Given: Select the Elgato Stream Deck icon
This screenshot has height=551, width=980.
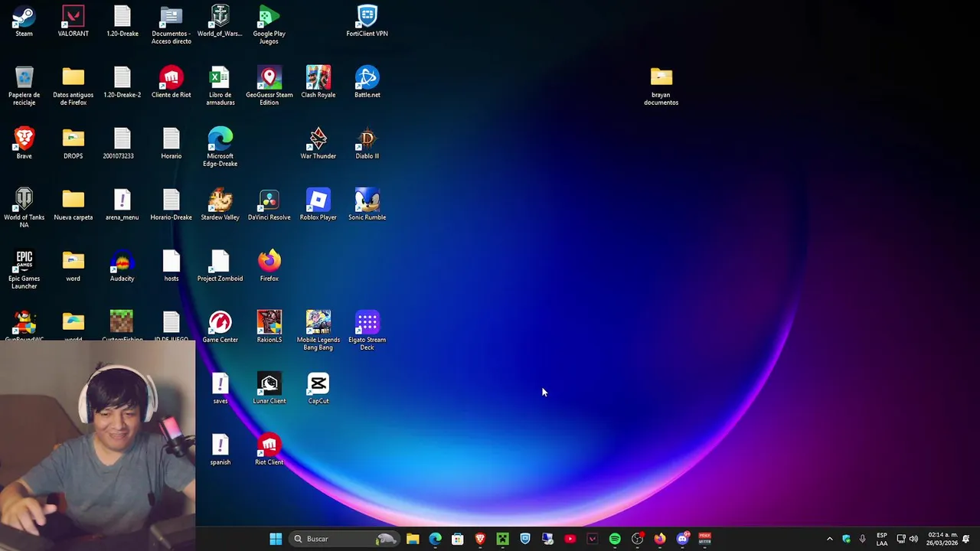Looking at the screenshot, I should (x=367, y=331).
